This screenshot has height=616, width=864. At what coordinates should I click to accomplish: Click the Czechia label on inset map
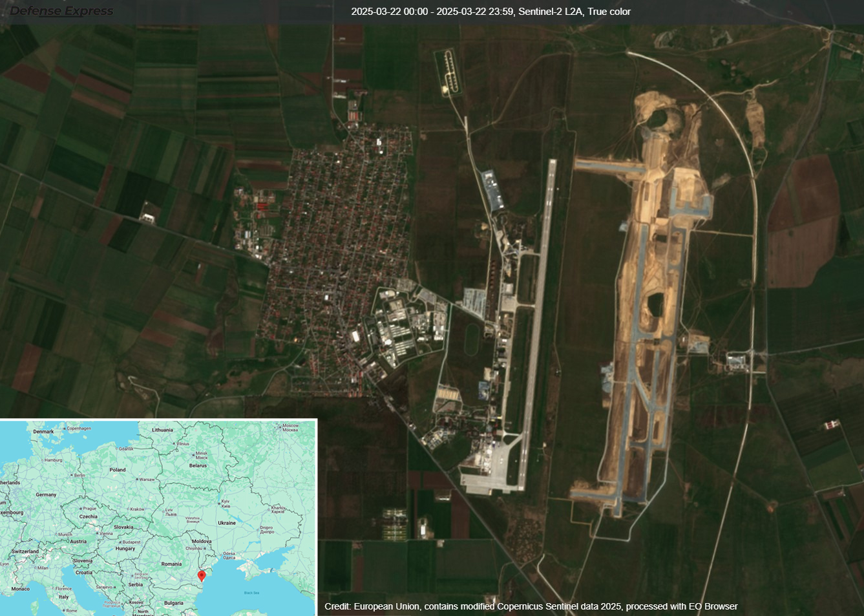click(89, 516)
